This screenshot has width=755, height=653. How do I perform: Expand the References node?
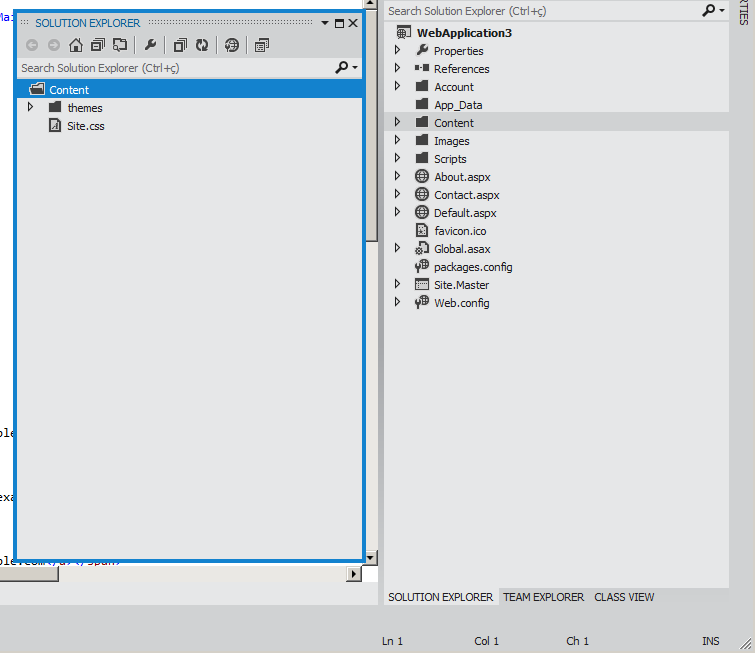[397, 68]
